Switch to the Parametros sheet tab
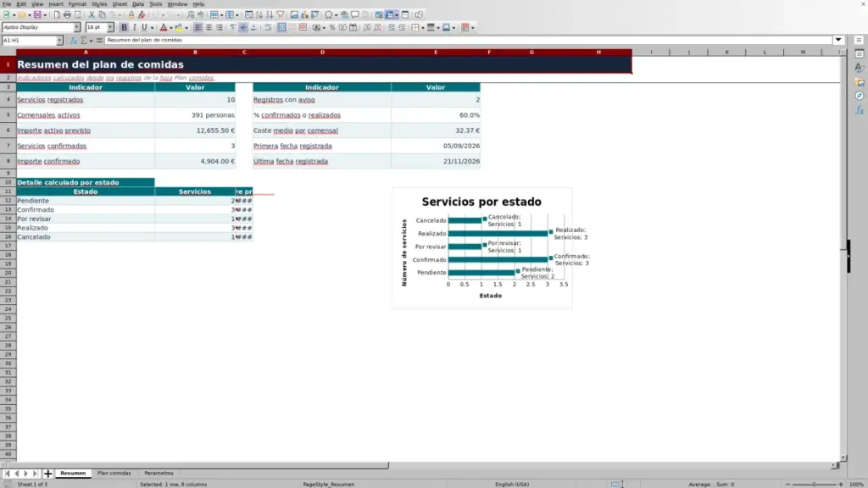Screen dimensions: 868x488 [x=159, y=474]
